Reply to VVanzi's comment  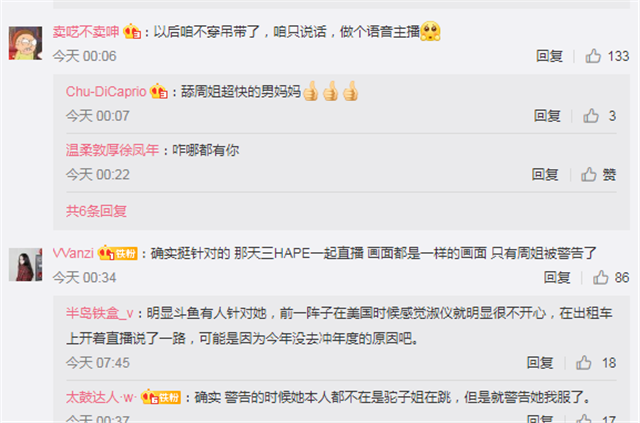pyautogui.click(x=557, y=278)
